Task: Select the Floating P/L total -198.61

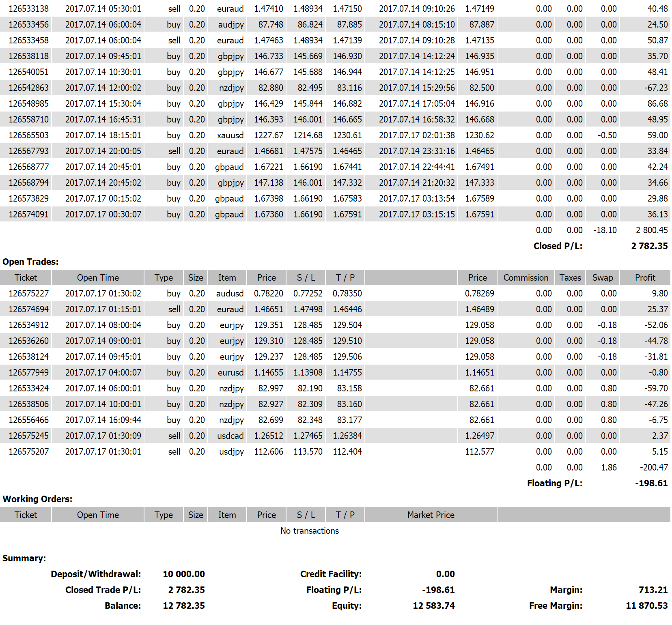Action: click(x=651, y=483)
